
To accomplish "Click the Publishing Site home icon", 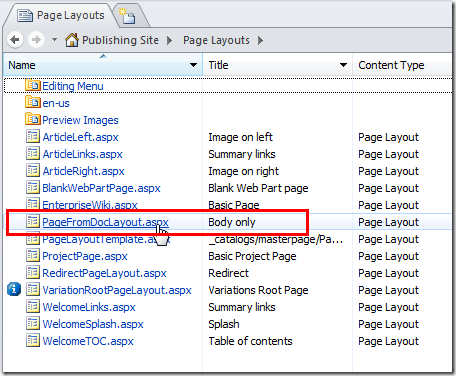I will click(72, 40).
